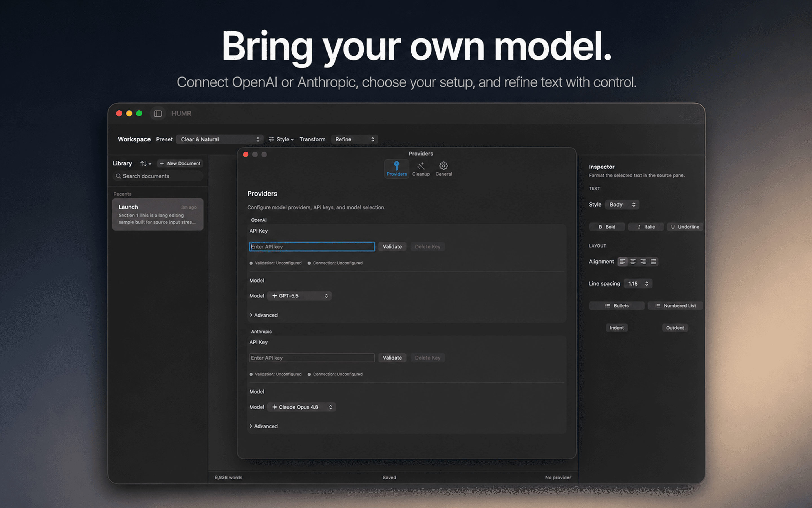Screen dimensions: 812x508
Task: Open the GPT-5.5 model dropdown
Action: (x=299, y=296)
